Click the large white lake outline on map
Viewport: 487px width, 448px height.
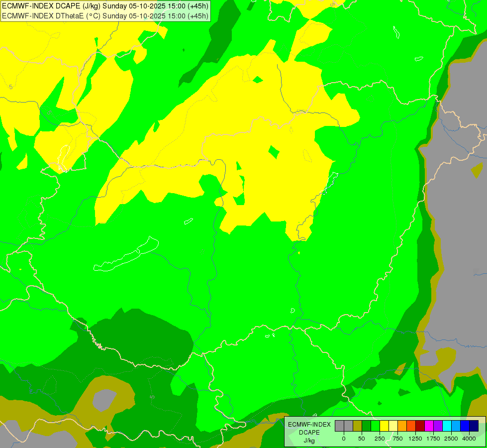[x=126, y=255]
